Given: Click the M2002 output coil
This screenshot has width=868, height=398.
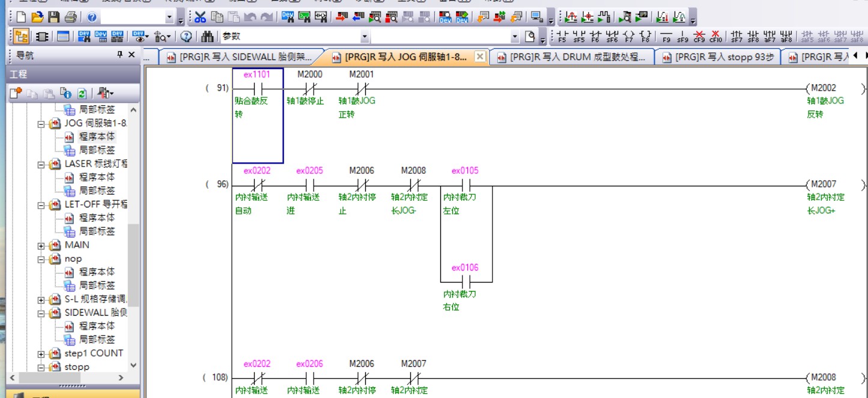Looking at the screenshot, I should [823, 88].
